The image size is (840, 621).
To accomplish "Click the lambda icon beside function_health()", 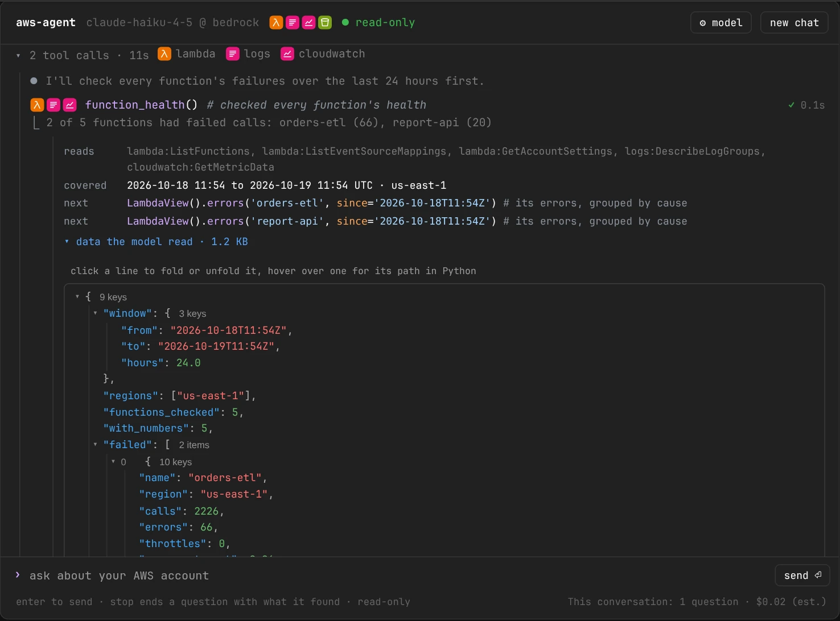I will [37, 105].
